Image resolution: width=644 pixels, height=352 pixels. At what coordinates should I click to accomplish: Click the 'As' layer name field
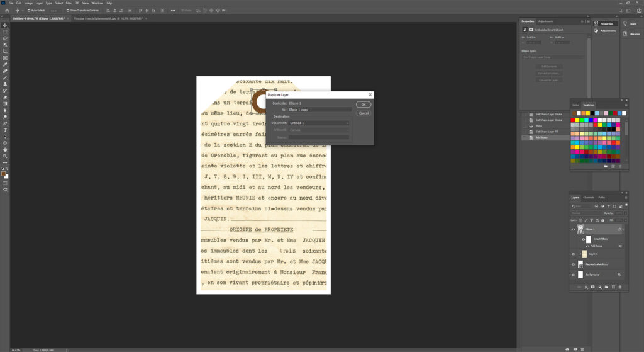pos(319,110)
